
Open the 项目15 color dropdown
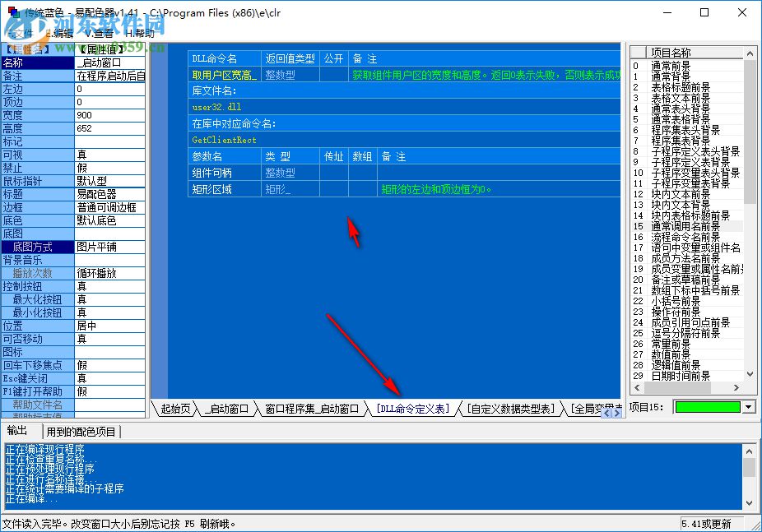[747, 408]
